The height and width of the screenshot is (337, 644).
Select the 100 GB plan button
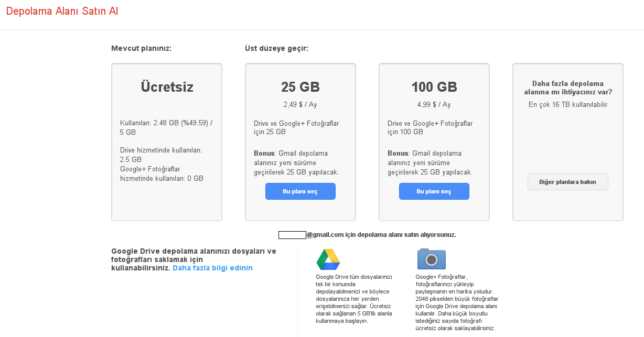[x=434, y=191]
